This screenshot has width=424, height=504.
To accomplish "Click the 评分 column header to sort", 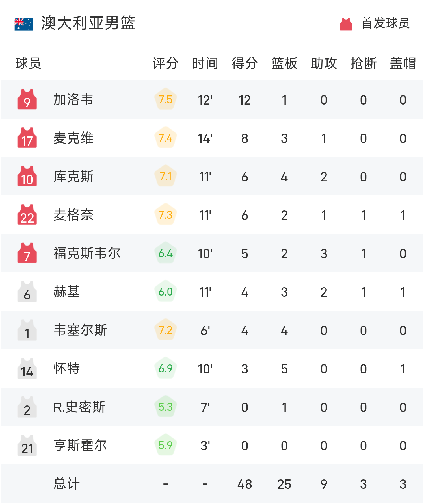I will click(165, 63).
